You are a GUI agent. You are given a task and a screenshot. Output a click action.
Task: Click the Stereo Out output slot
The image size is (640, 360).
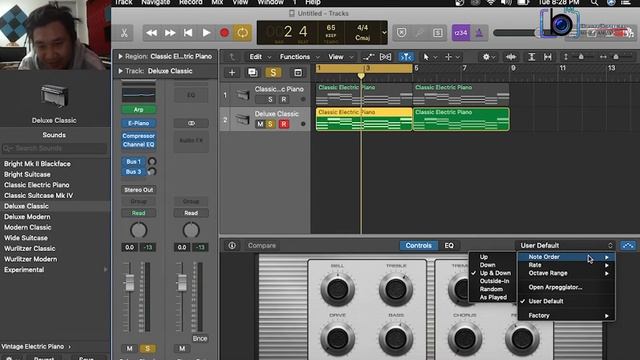coord(138,190)
